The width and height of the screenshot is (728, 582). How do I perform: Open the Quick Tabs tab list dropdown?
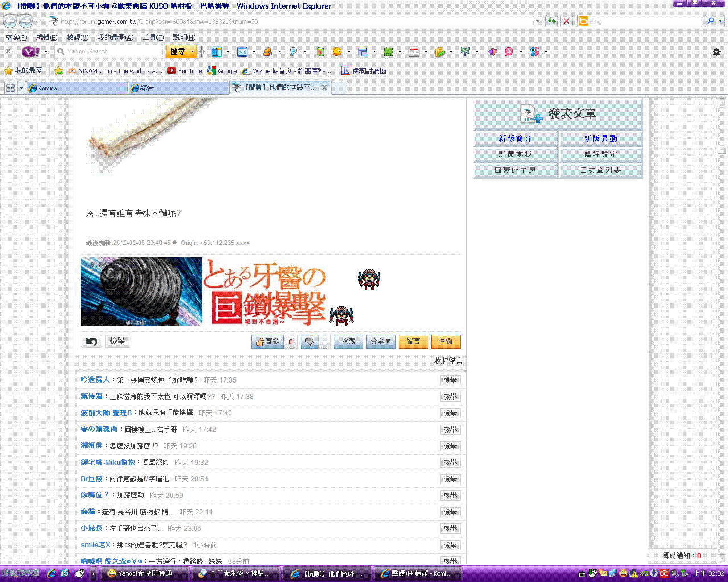[x=21, y=88]
